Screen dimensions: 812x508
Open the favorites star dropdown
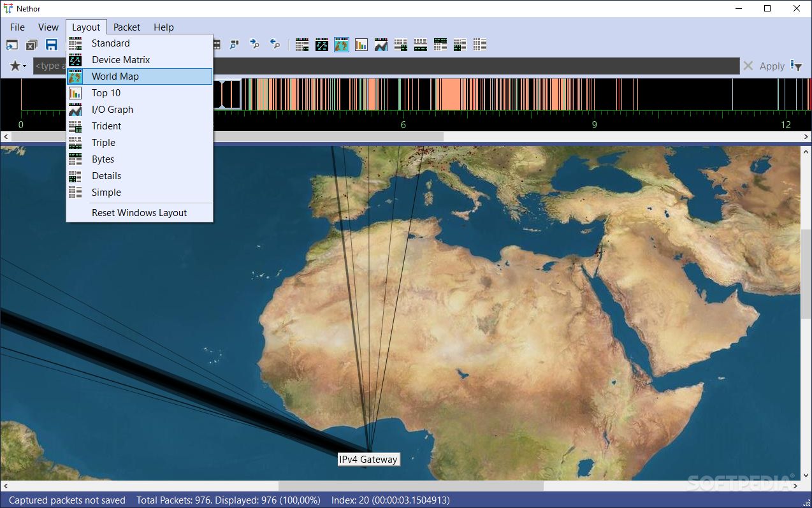[x=18, y=66]
